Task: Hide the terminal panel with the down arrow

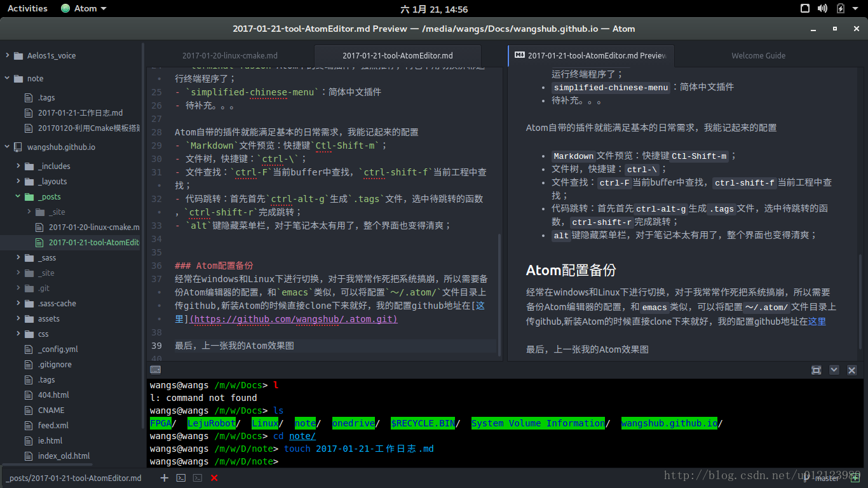Action: coord(834,370)
